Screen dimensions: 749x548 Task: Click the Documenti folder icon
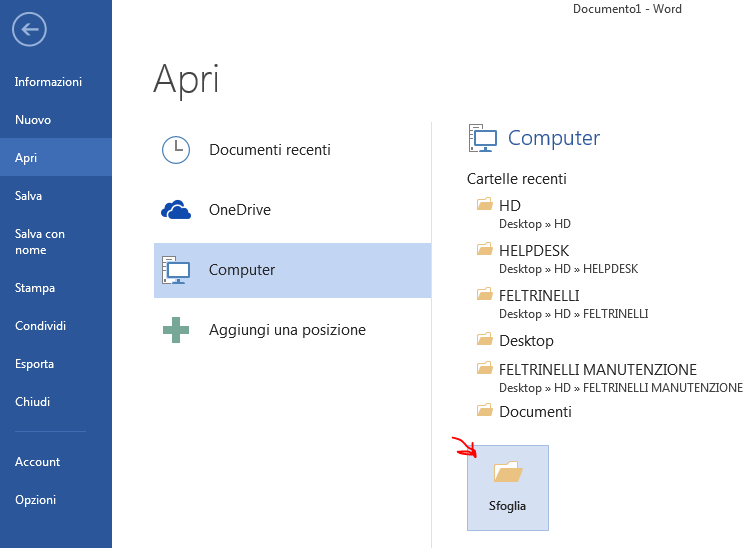484,410
